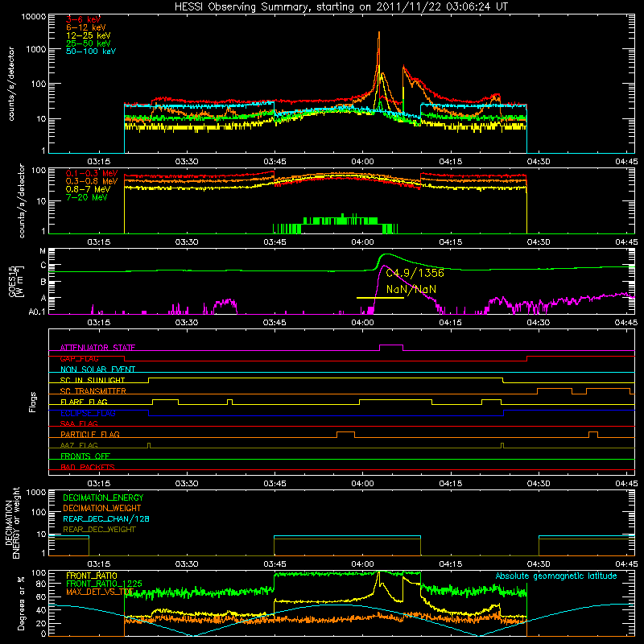Select the NON_SOLAR_EVENT flag label
Image resolution: width=644 pixels, height=644 pixels.
tap(97, 369)
